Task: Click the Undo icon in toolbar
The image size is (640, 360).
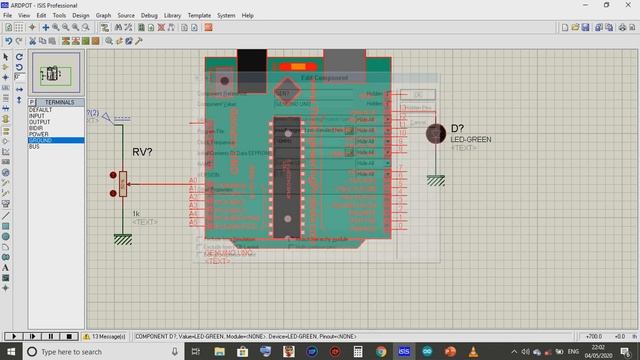Action: coord(8,41)
